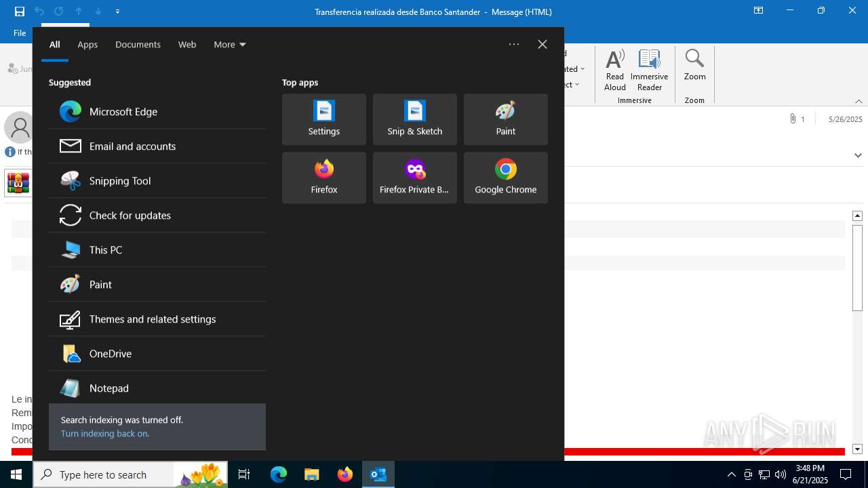Open OneDrive from suggestions
This screenshot has height=488, width=868.
(x=157, y=354)
